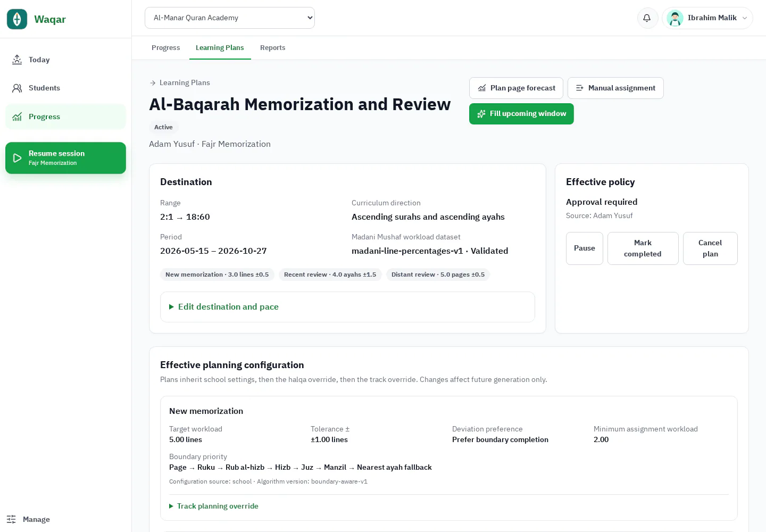The width and height of the screenshot is (766, 532).
Task: Go to Today in the sidebar
Action: 65,60
